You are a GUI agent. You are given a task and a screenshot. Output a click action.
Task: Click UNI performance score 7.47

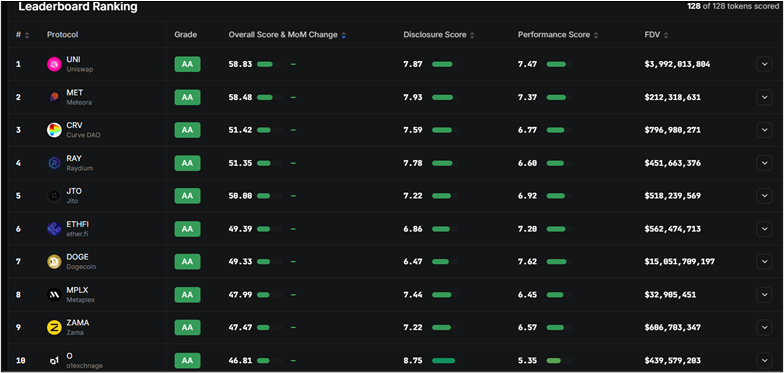528,64
